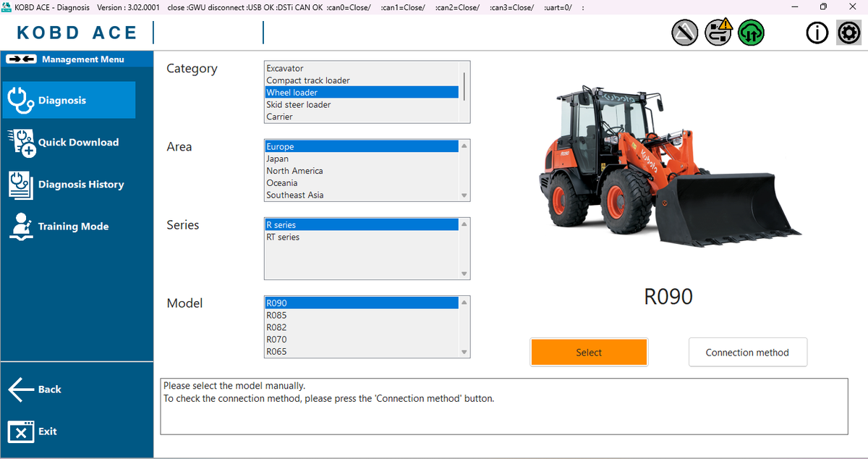Select RT series in Series list
This screenshot has height=459, width=868.
point(362,237)
